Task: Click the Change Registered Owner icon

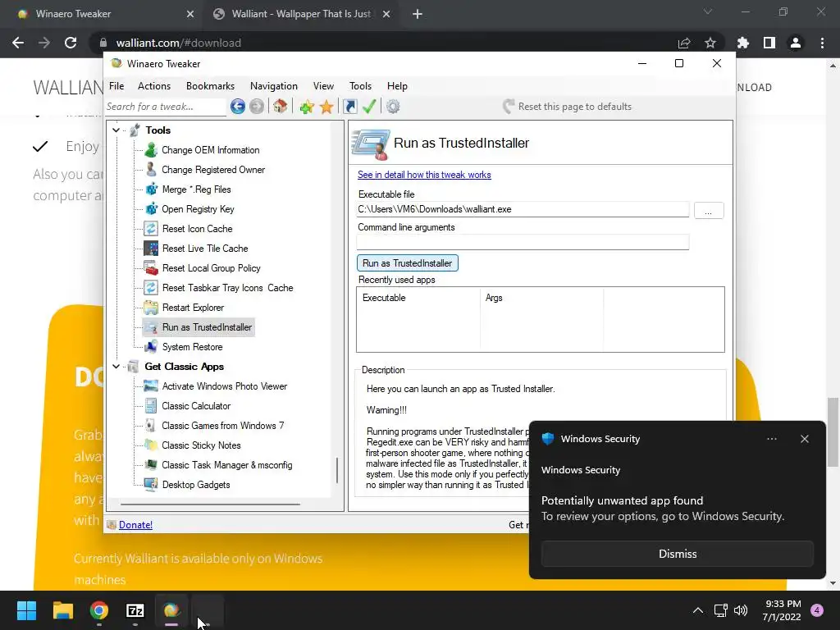Action: pos(151,170)
